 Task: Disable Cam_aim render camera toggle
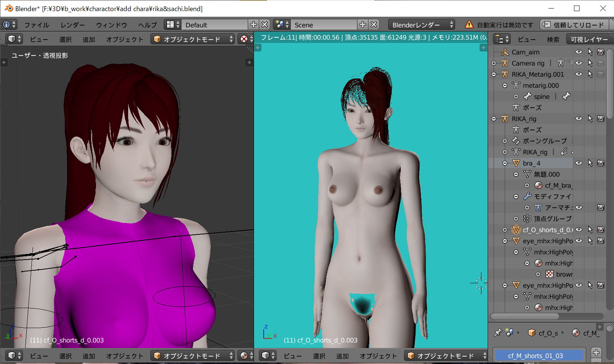click(x=601, y=52)
